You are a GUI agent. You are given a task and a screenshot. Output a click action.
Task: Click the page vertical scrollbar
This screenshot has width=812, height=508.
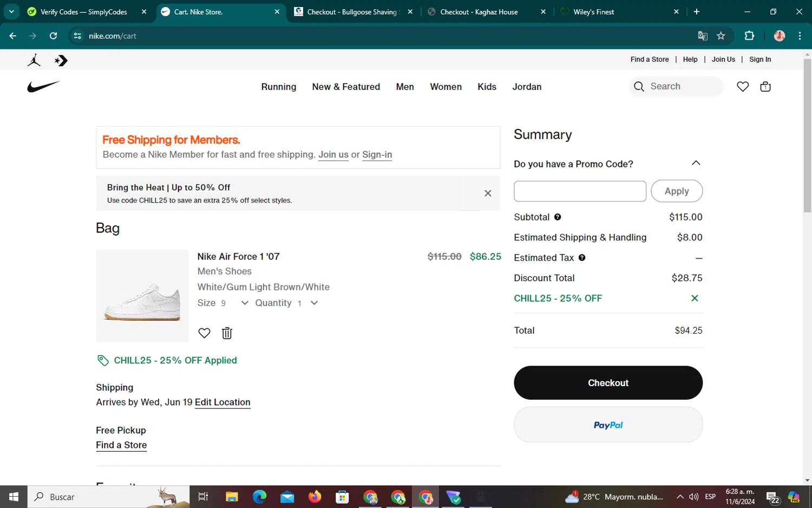pos(807,135)
